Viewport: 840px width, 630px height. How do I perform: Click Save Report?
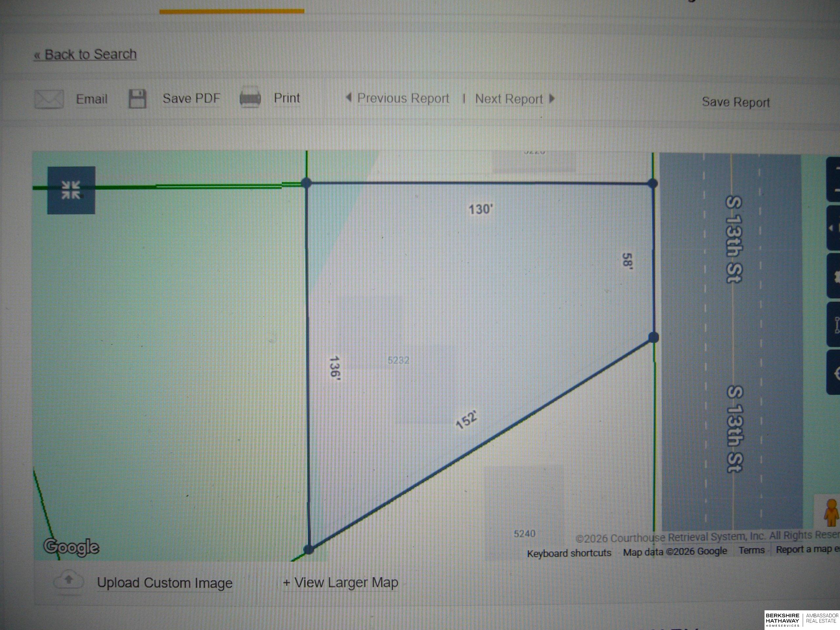735,102
